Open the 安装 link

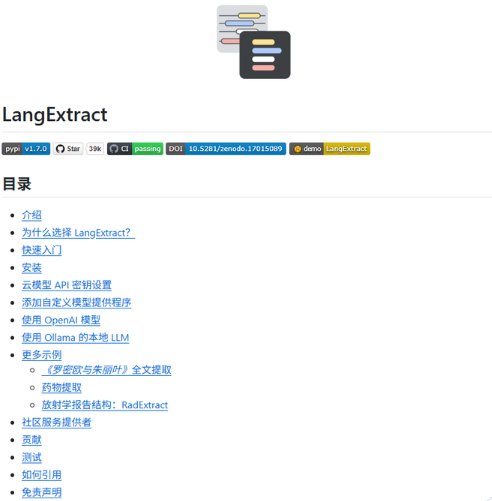pyautogui.click(x=32, y=268)
